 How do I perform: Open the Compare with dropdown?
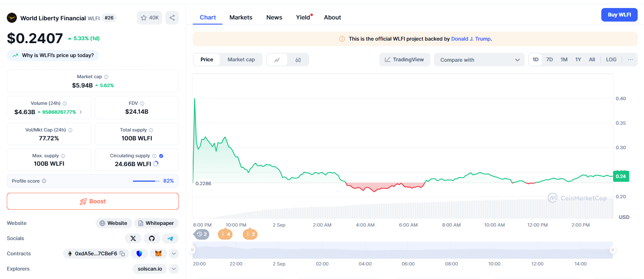(479, 60)
